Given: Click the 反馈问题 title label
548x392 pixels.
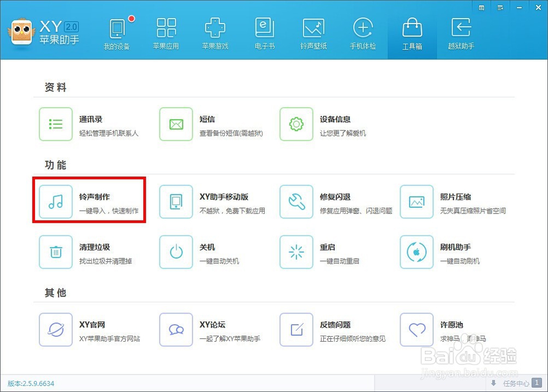Looking at the screenshot, I should [x=335, y=325].
